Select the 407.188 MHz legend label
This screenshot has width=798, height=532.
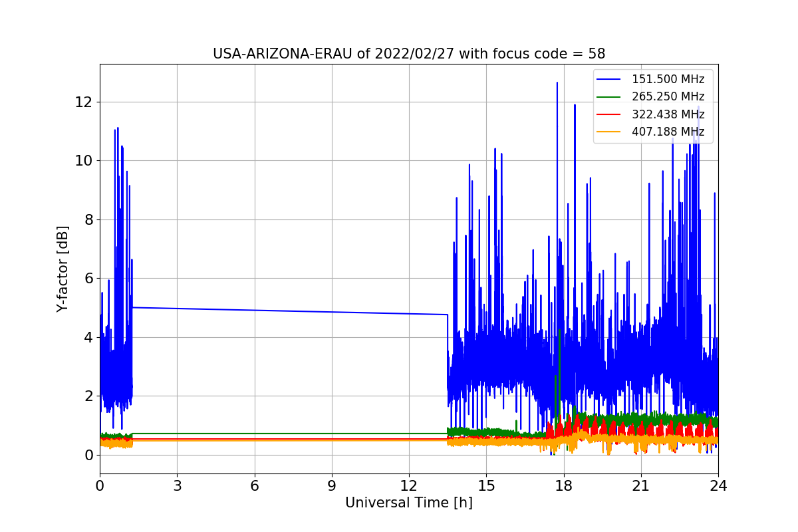point(668,132)
